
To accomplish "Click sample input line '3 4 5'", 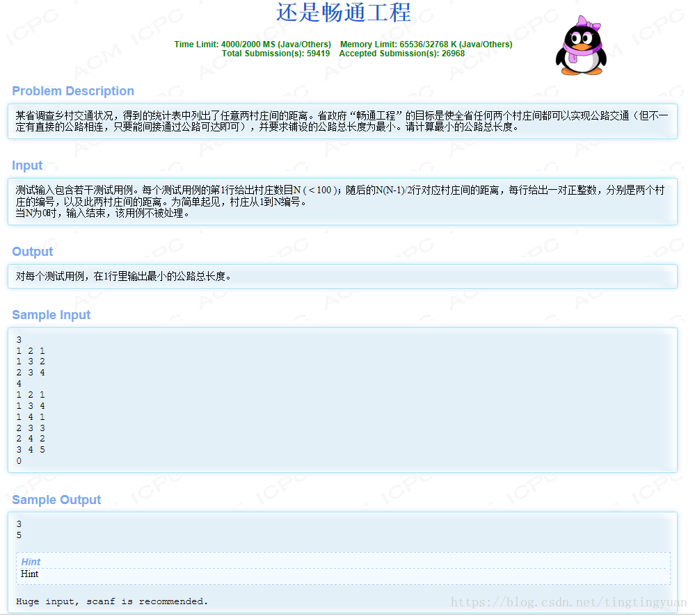I will (31, 450).
